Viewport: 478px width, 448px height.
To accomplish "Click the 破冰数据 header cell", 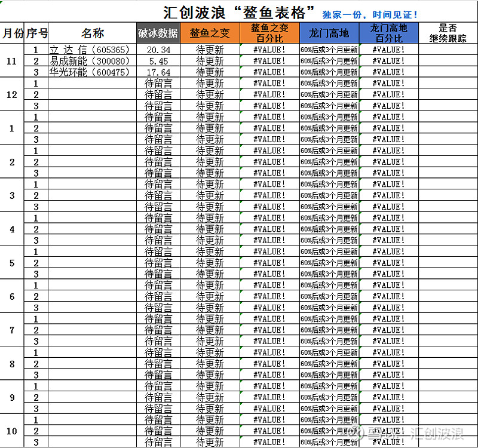I will coord(158,33).
